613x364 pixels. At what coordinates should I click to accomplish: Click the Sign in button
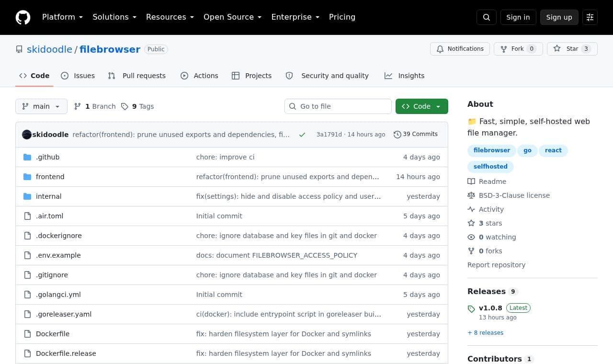tap(518, 17)
